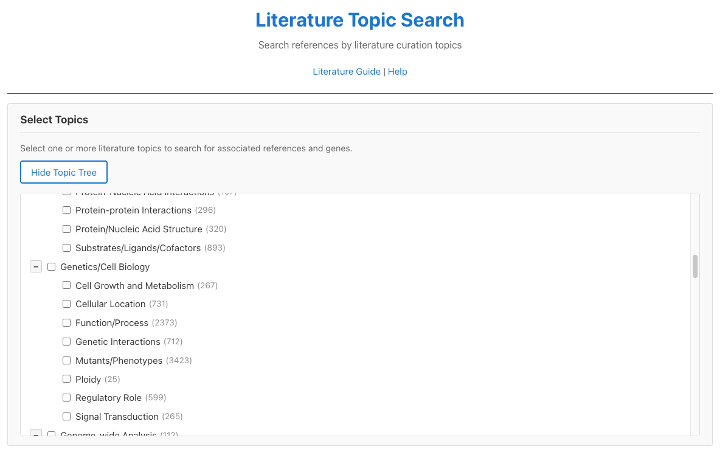
Task: Enable the Protein/Nucleic Acid Structure checkbox
Action: tap(67, 229)
